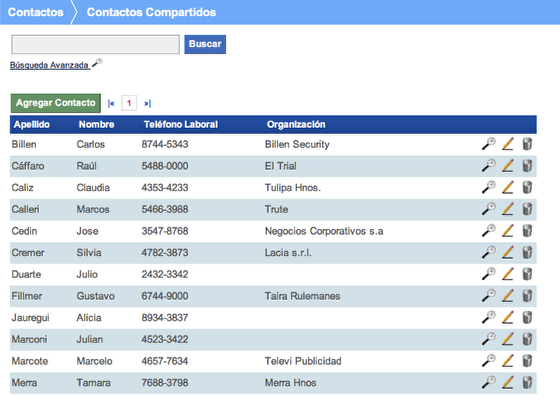Edit the Cáffaro Raúl contact
This screenshot has height=401, width=560.
pos(508,166)
